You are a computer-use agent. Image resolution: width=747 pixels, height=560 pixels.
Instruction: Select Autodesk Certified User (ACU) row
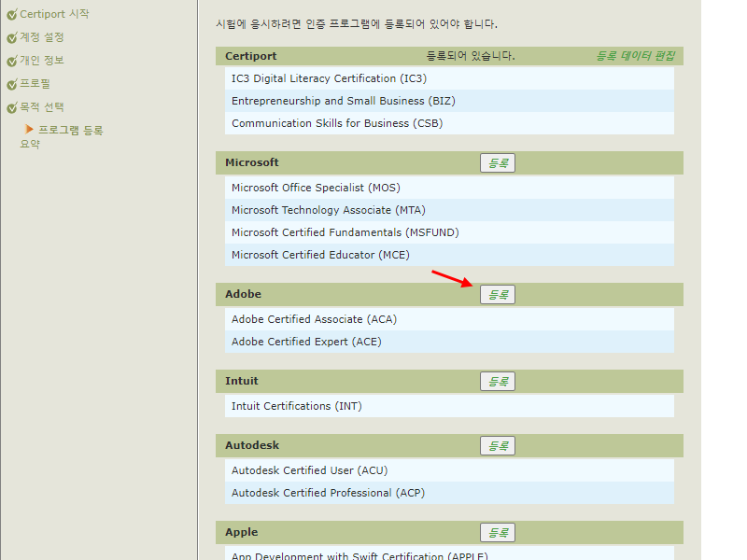coord(449,470)
